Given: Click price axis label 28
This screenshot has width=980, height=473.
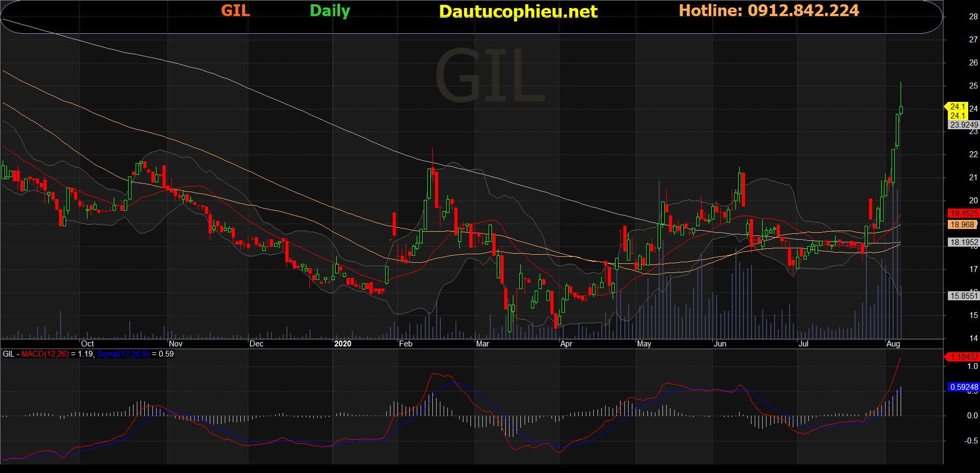Looking at the screenshot, I should pos(974,17).
